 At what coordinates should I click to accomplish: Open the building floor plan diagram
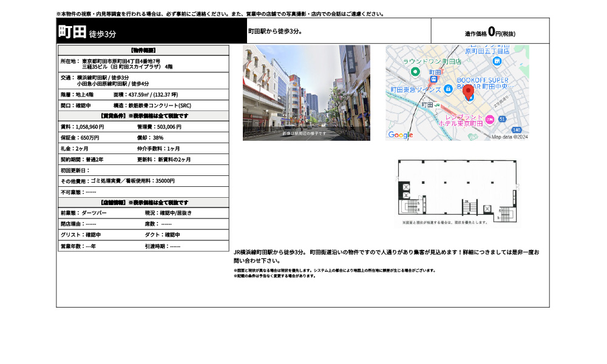pyautogui.click(x=458, y=188)
